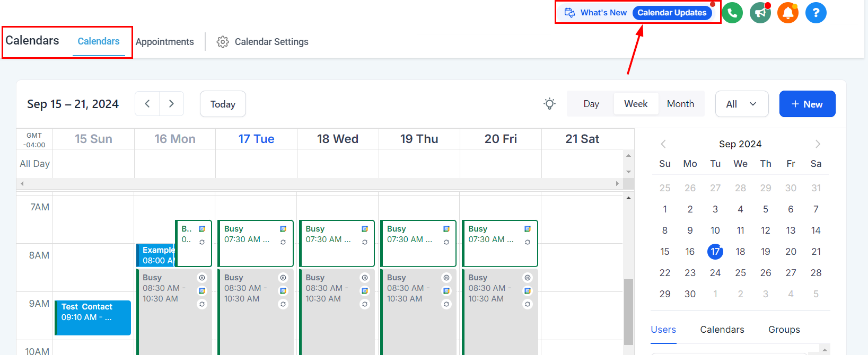The image size is (868, 355).
Task: Click Google Calendar icon on Thursday 08:30 Busy
Action: point(446,291)
